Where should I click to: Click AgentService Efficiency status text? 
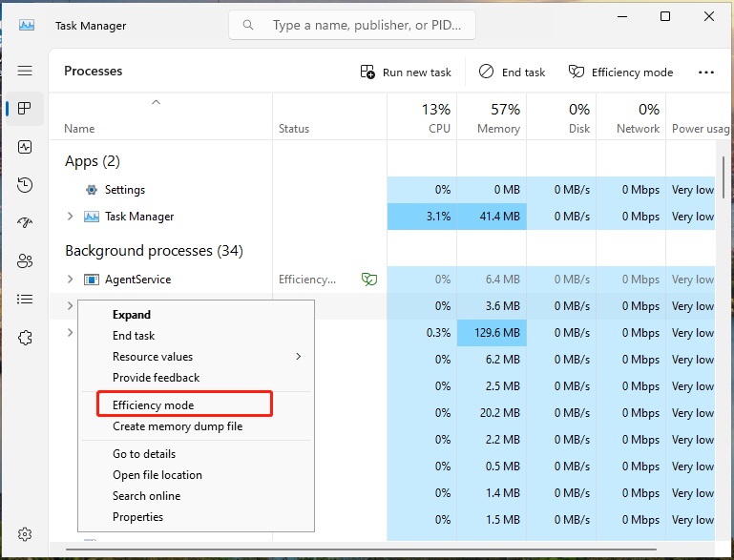[x=307, y=280]
